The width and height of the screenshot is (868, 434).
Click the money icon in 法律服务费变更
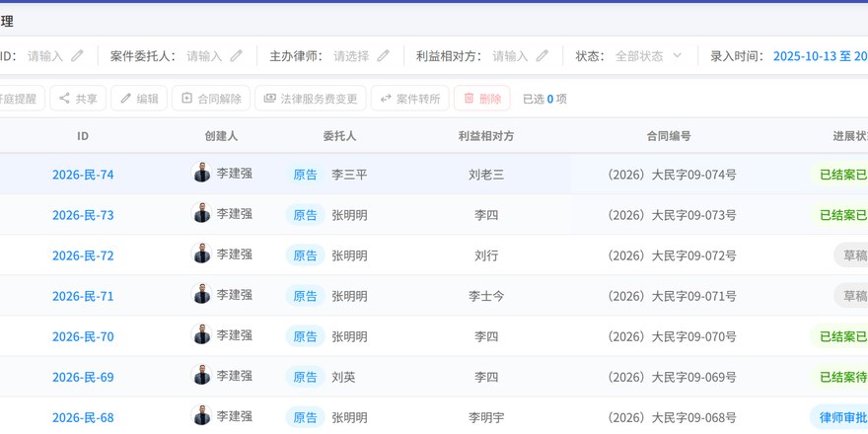pos(269,99)
